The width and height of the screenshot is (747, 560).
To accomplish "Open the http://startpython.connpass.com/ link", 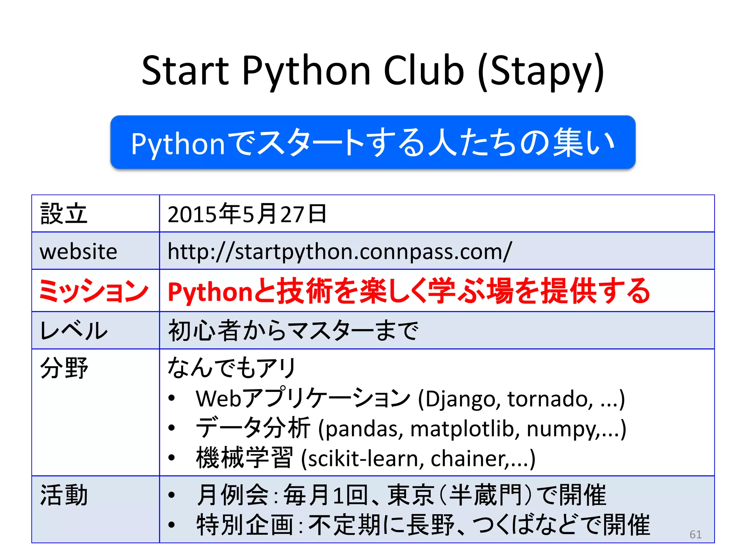I will tap(340, 252).
